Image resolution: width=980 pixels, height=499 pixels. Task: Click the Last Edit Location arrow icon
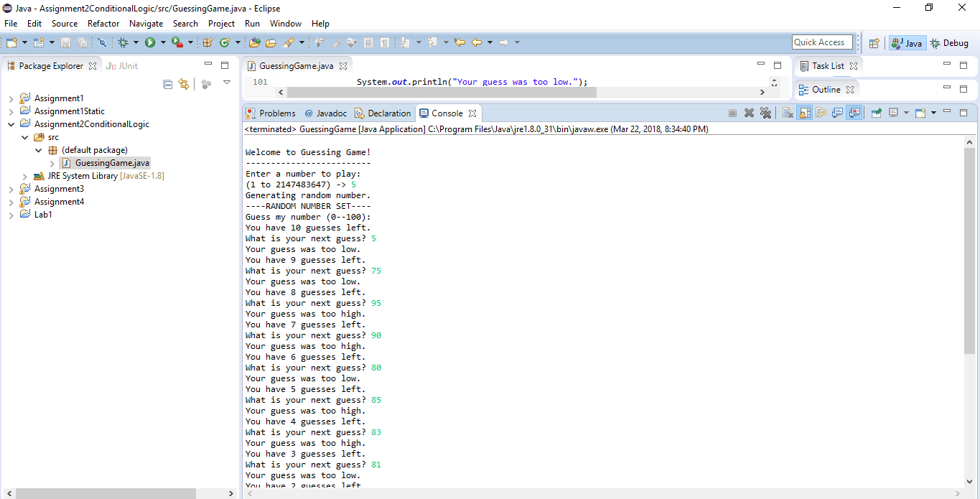459,43
